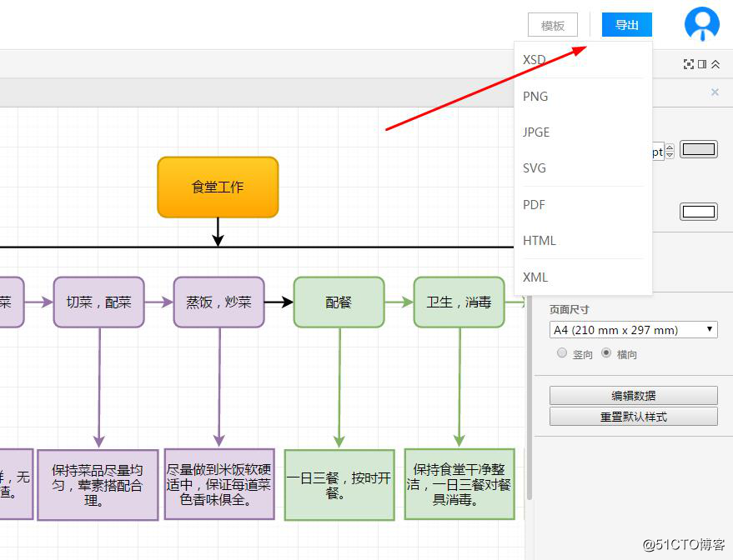Open the upper gray color swatch
The width and height of the screenshot is (733, 560).
click(x=699, y=149)
